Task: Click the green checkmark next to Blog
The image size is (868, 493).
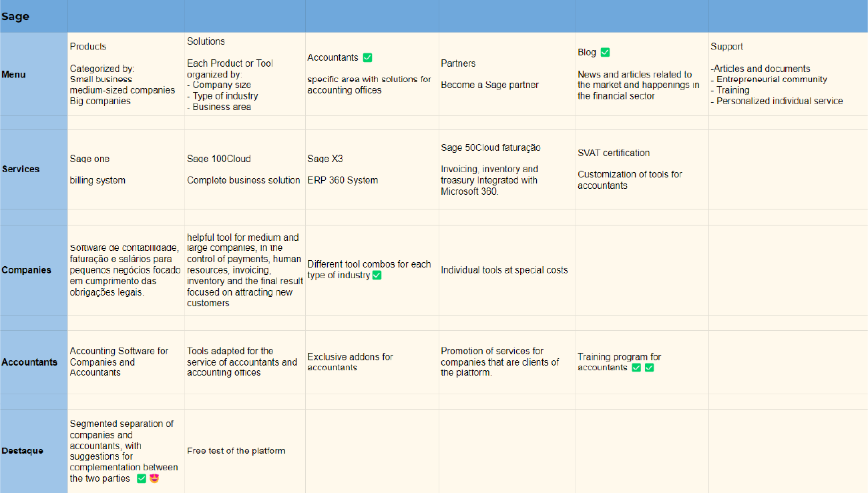Action: click(605, 52)
